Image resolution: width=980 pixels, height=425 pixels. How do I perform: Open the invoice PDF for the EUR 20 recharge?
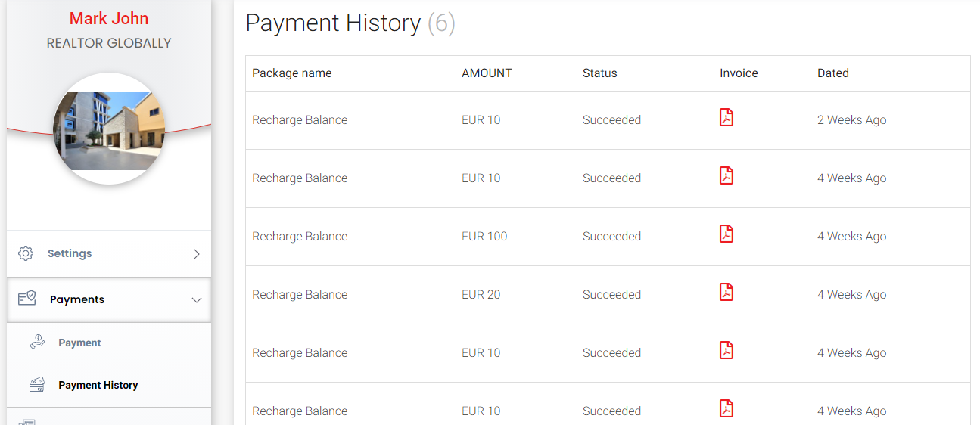coord(726,293)
